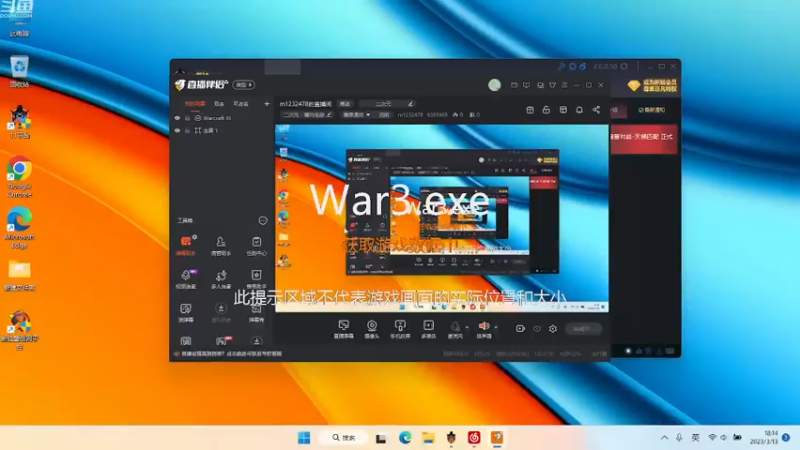Viewport: 800px width, 450px height.
Task: Edit live room title with 修改 button
Action: [345, 104]
